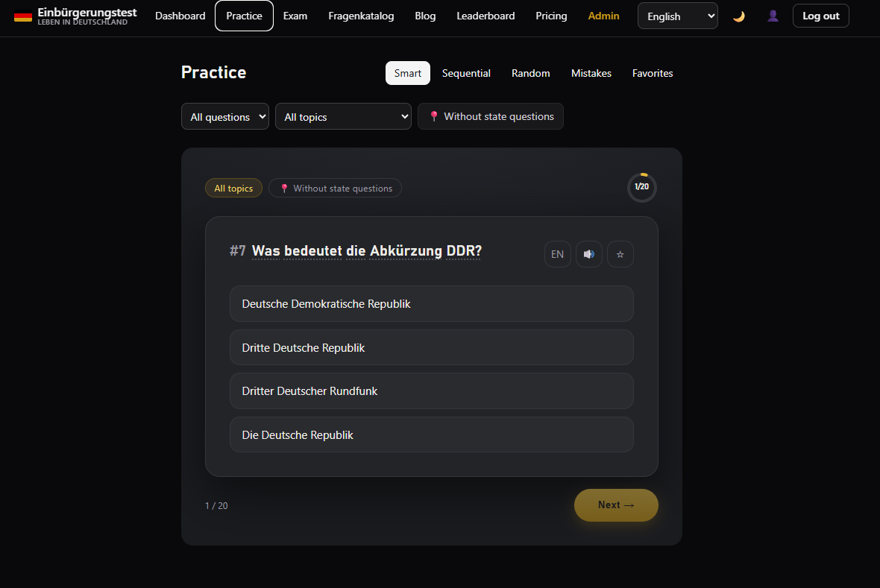Switch to the Sequential practice tab
Image resolution: width=880 pixels, height=588 pixels.
(466, 73)
